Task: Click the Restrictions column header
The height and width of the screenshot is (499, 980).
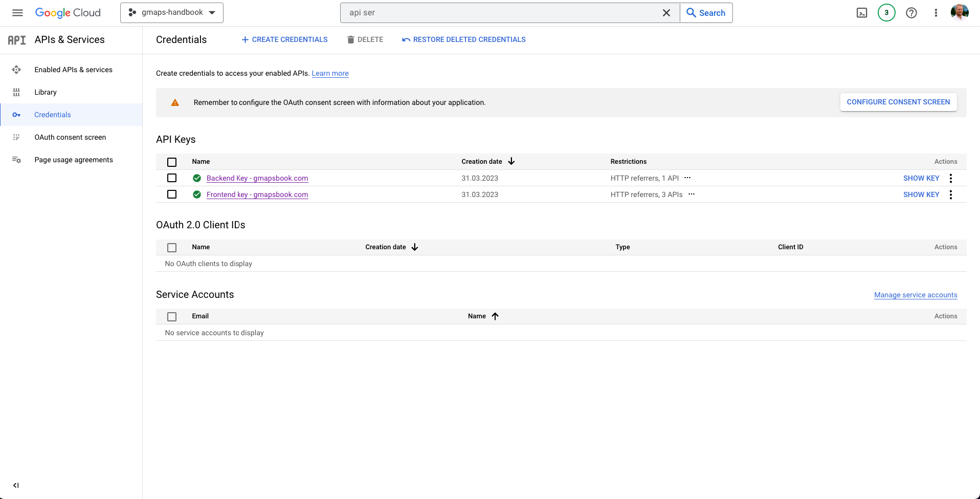Action: click(629, 161)
